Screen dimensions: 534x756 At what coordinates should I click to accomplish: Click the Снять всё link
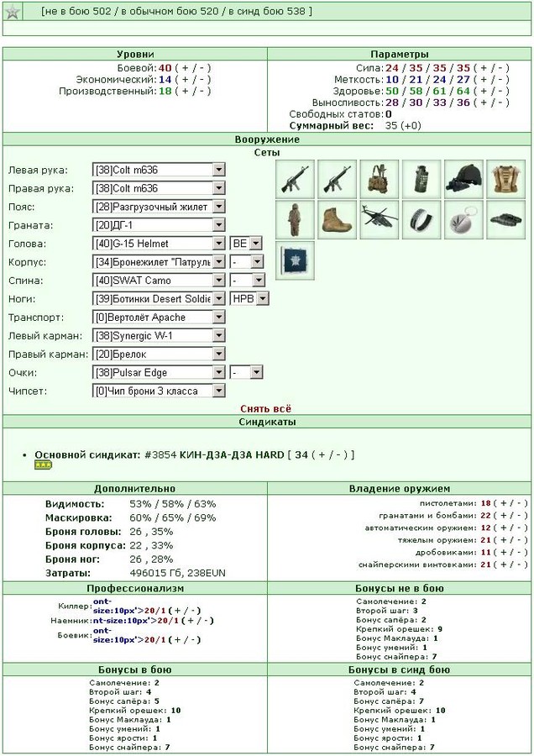[x=265, y=408]
